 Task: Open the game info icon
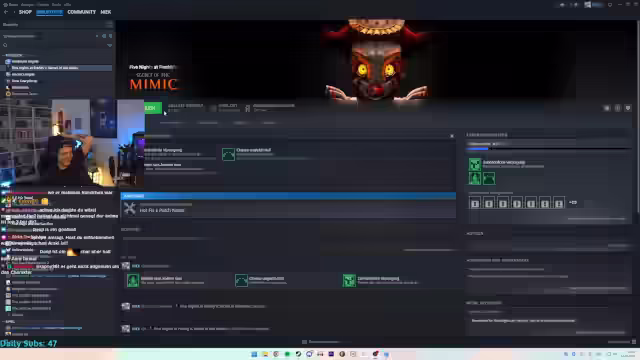[x=618, y=108]
